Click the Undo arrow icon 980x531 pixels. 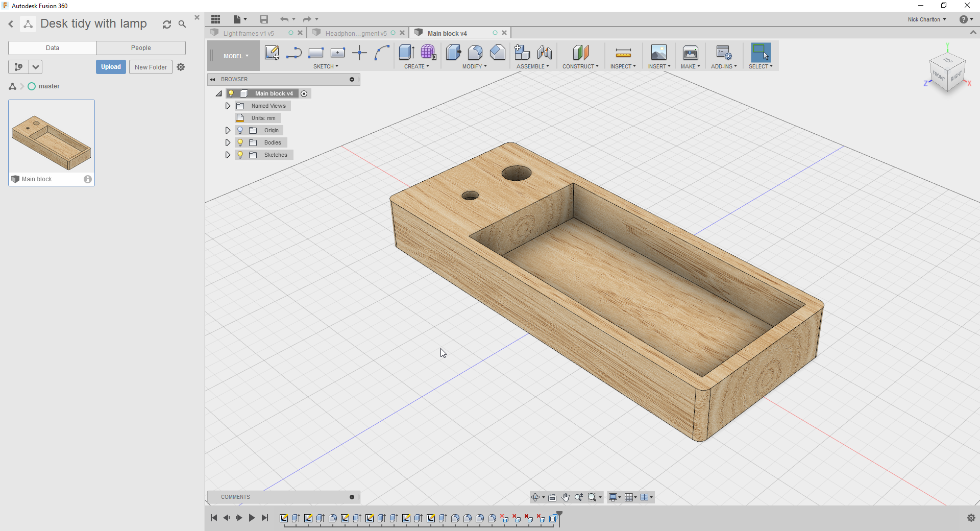[x=284, y=19]
